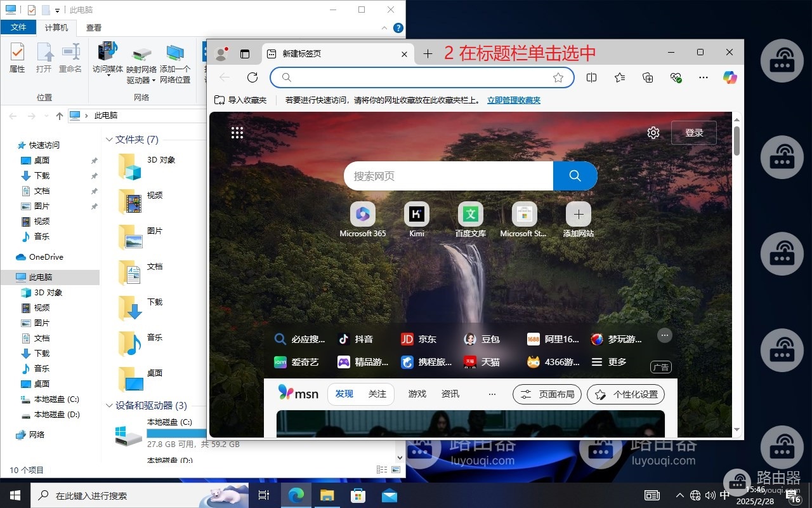The height and width of the screenshot is (508, 812).
Task: Open 京东 shortcut link
Action: pos(419,339)
